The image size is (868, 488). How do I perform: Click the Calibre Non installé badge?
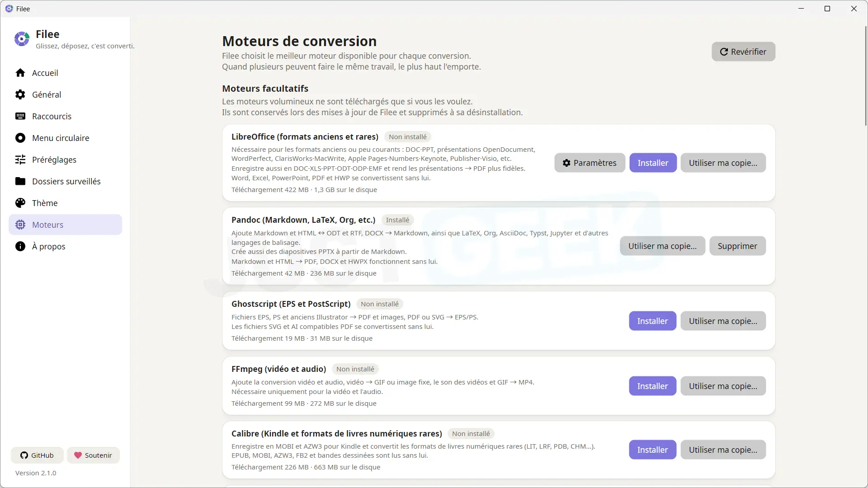[x=471, y=434]
